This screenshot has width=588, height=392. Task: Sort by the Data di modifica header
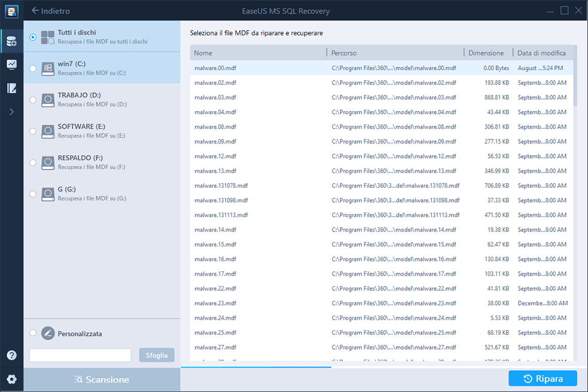coord(543,53)
